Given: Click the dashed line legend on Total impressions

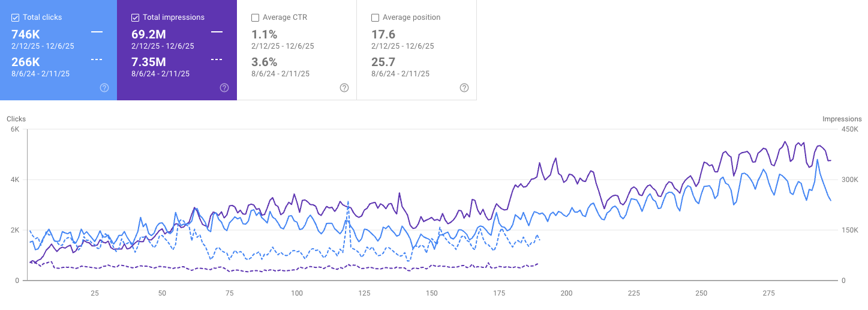Looking at the screenshot, I should point(217,59).
